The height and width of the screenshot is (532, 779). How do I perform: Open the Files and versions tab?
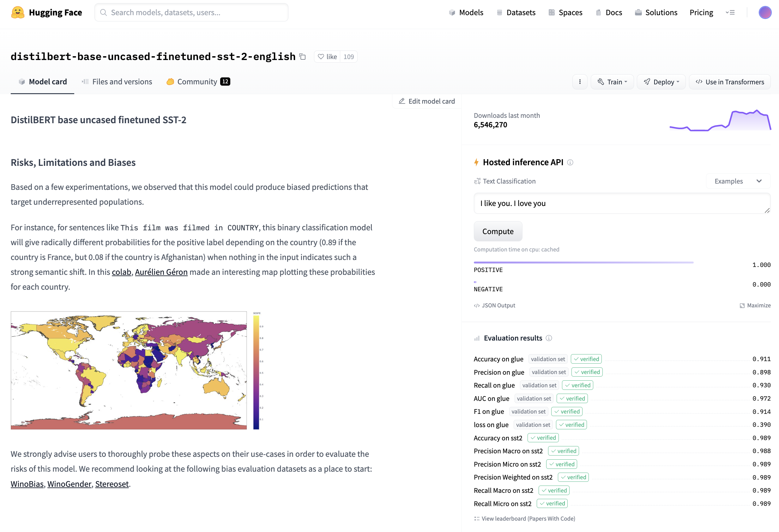pyautogui.click(x=117, y=82)
